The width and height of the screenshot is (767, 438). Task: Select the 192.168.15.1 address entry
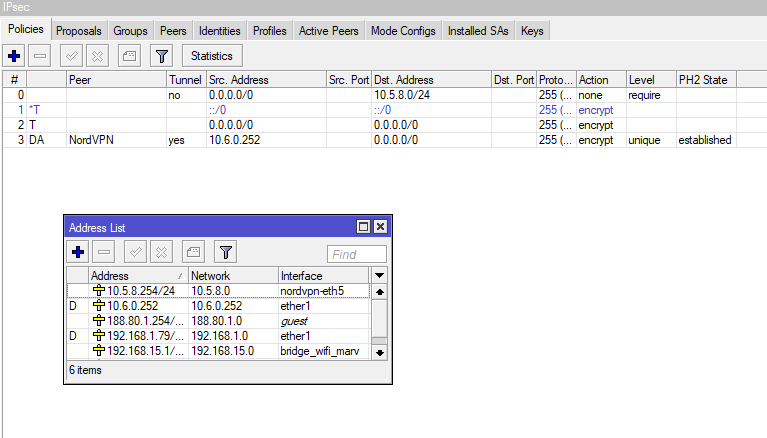tap(218, 351)
